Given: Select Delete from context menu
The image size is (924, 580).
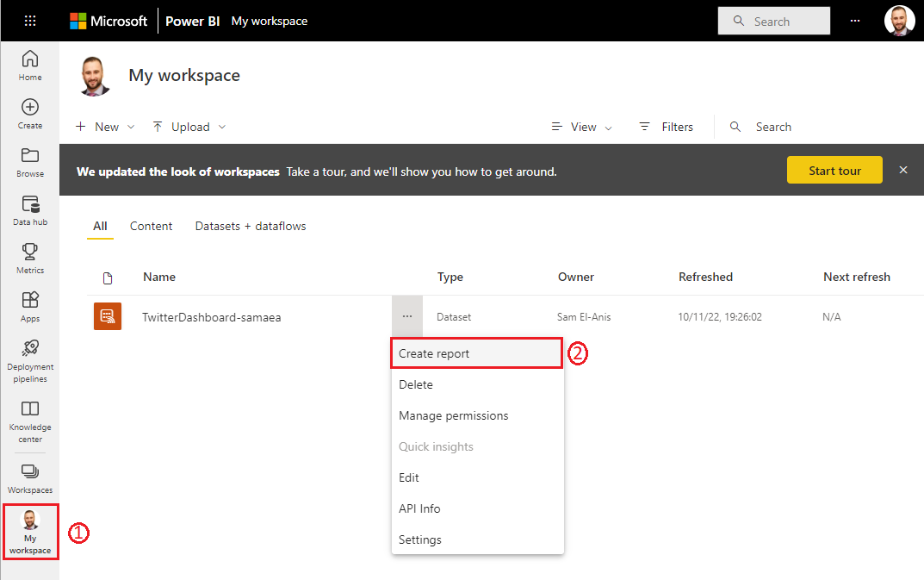Looking at the screenshot, I should click(477, 384).
